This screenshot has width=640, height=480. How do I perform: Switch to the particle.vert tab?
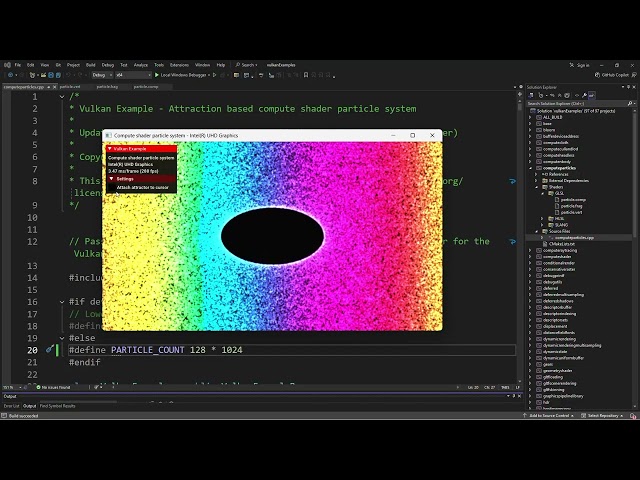tap(70, 87)
